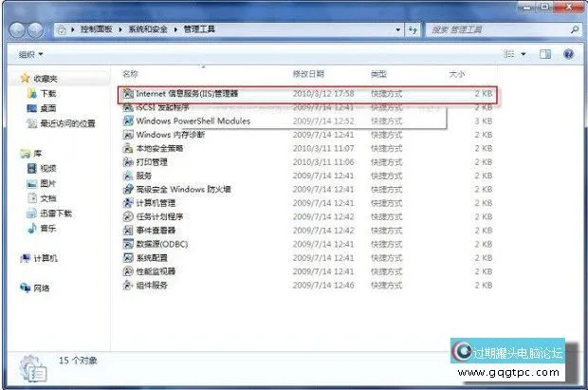588x390 pixels.
Task: Select the 系统配置 icon
Action: [128, 258]
